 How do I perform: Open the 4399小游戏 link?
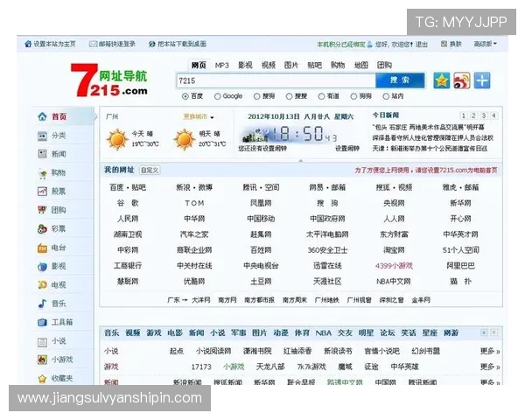pos(394,266)
